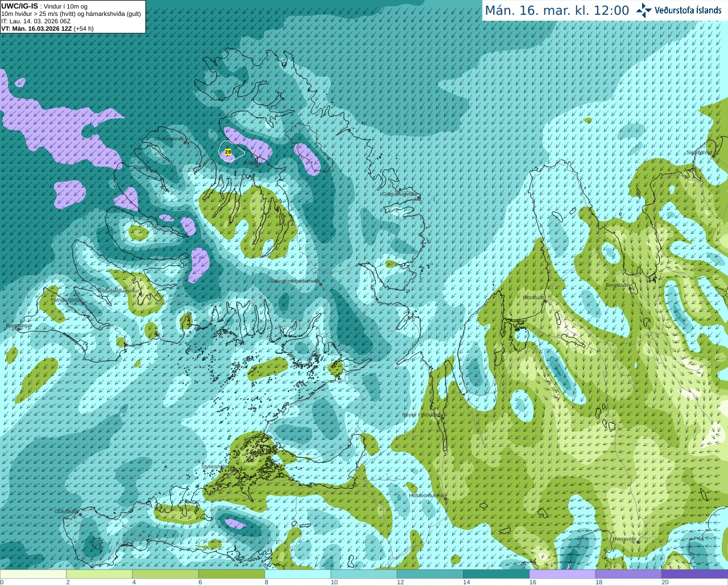The width and height of the screenshot is (728, 586).
Task: Click the 14–16 m/s dark teal legend swatch
Action: [x=496, y=574]
